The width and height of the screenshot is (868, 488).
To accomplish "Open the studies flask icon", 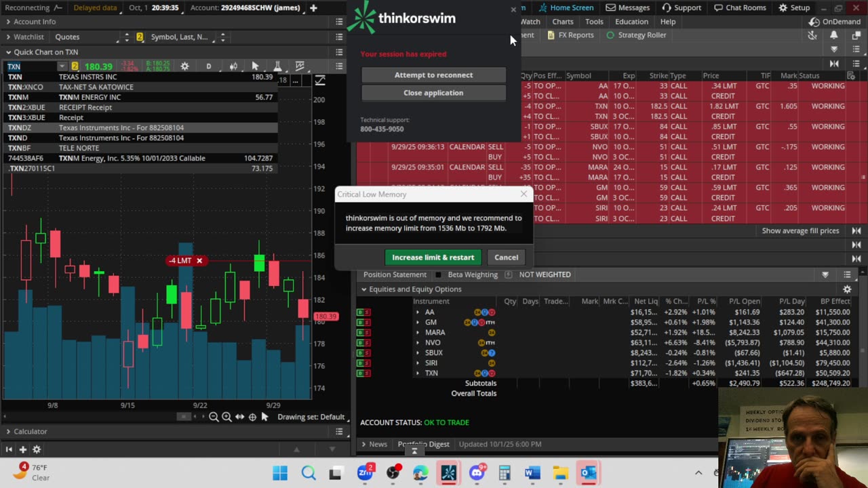I will tap(277, 66).
